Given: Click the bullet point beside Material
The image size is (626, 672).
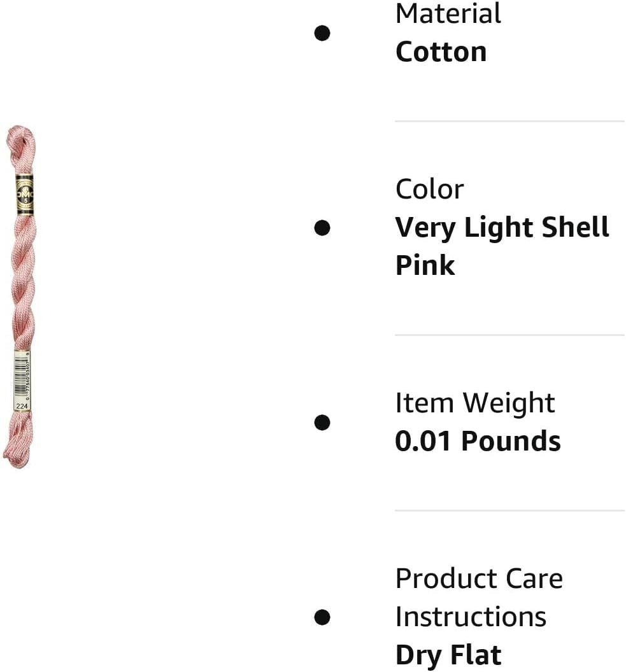Looking at the screenshot, I should (322, 33).
